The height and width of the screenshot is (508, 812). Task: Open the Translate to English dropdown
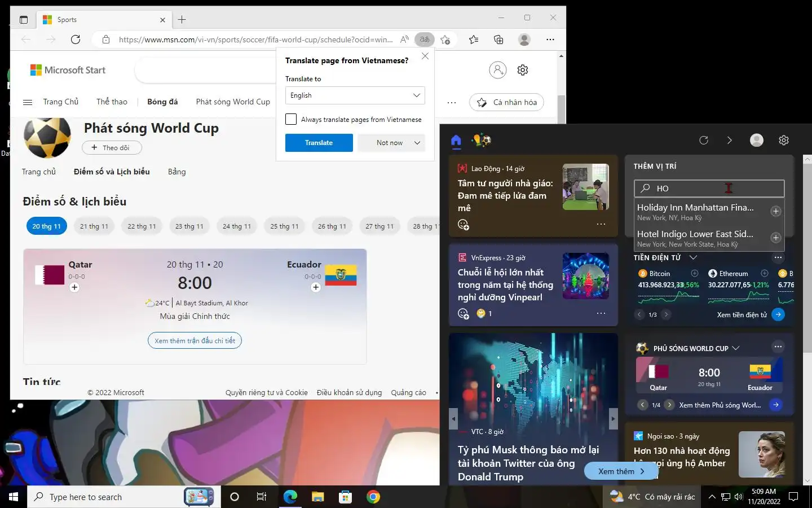355,95
